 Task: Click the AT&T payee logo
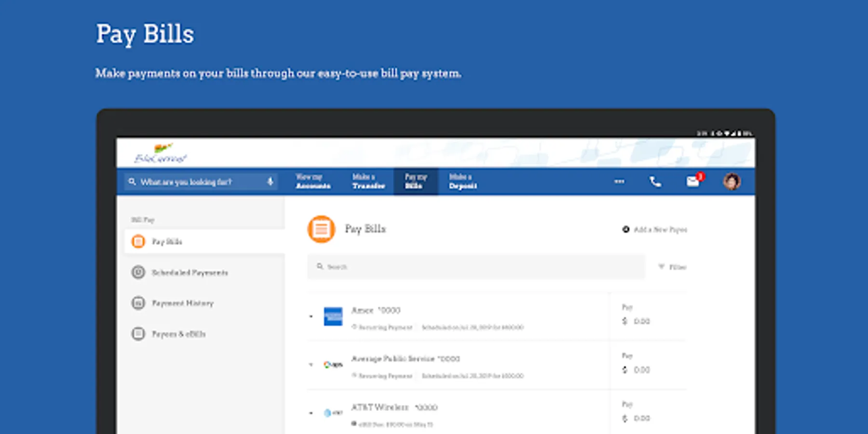pyautogui.click(x=333, y=413)
